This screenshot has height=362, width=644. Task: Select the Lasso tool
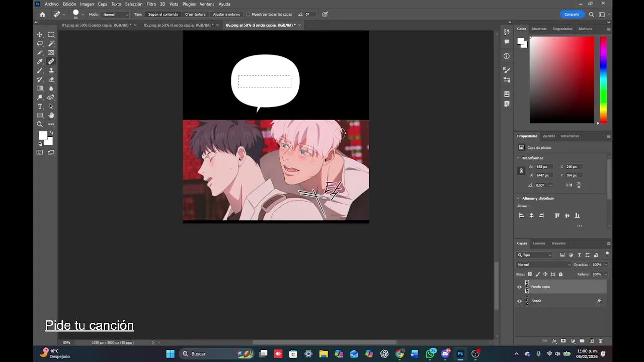pos(40,44)
